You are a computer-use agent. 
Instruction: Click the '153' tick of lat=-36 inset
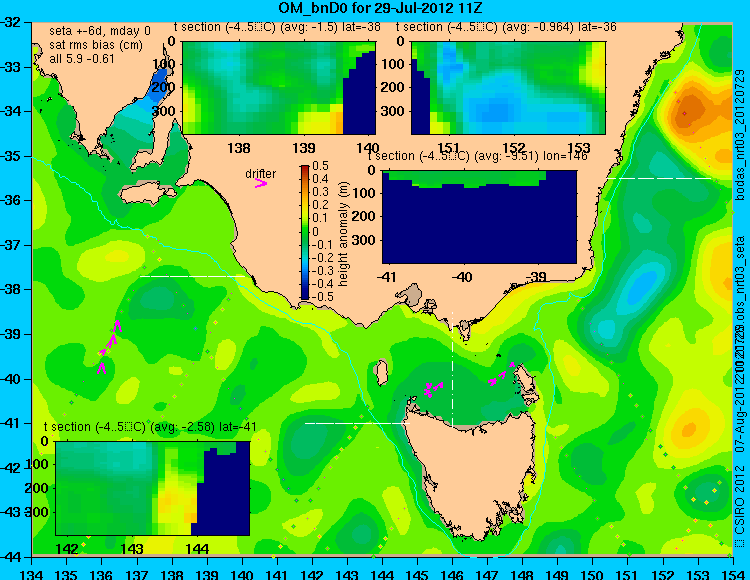click(579, 148)
